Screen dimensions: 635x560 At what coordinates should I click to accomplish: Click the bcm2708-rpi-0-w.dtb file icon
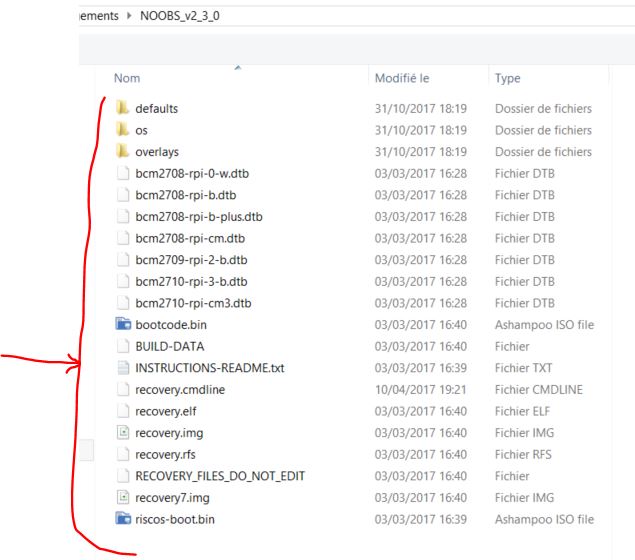123,173
